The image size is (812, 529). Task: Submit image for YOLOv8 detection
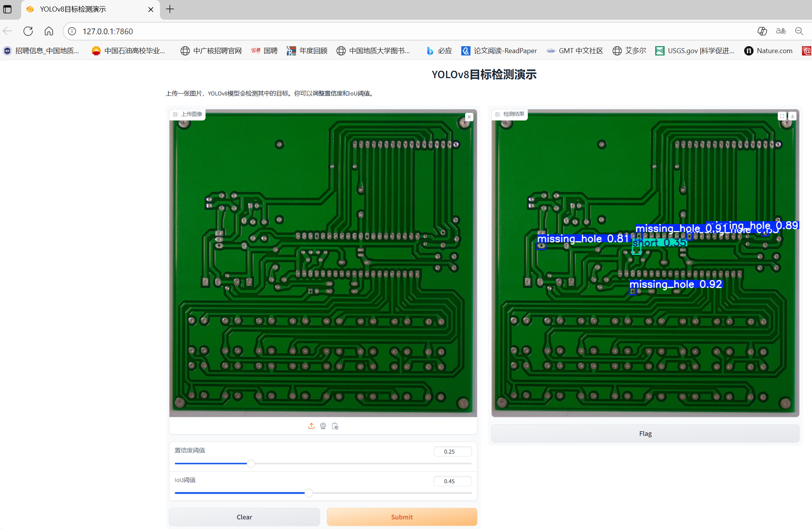(402, 517)
